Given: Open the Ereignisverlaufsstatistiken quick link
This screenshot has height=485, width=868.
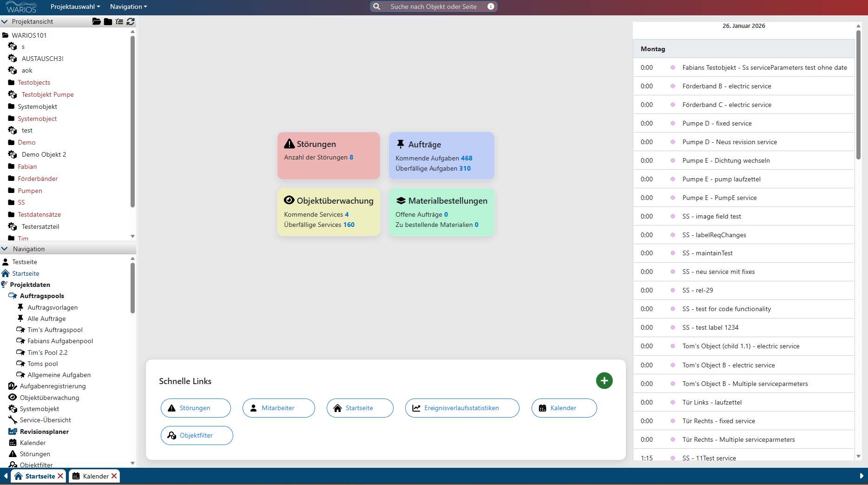Looking at the screenshot, I should (461, 408).
